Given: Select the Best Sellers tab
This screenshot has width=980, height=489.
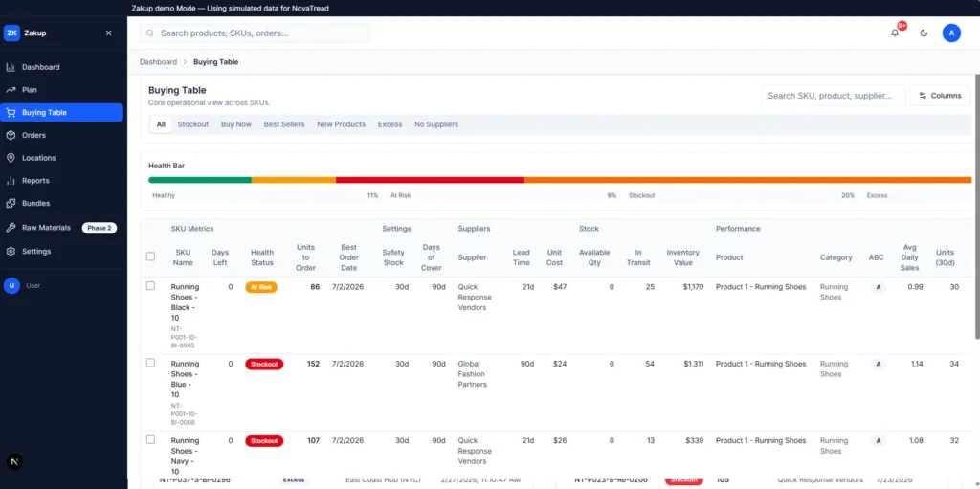Looking at the screenshot, I should point(283,124).
